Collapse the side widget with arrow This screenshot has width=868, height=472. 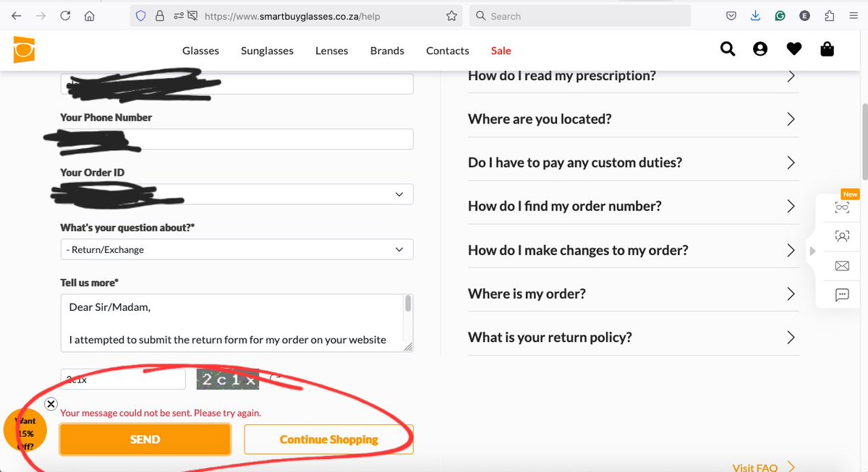pyautogui.click(x=812, y=252)
